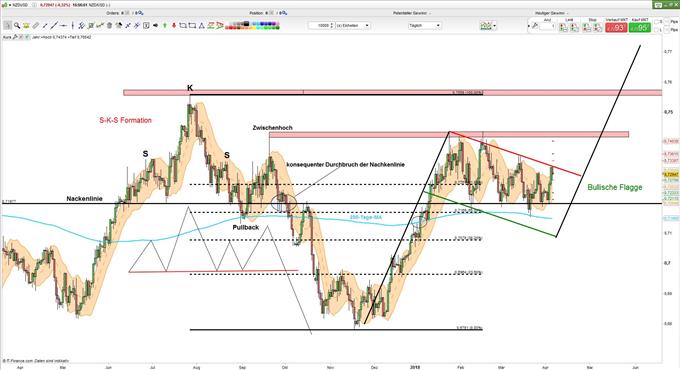Expand the chart style dropdown arrow
Image resolution: width=680 pixels, height=370 pixels.
click(x=494, y=26)
